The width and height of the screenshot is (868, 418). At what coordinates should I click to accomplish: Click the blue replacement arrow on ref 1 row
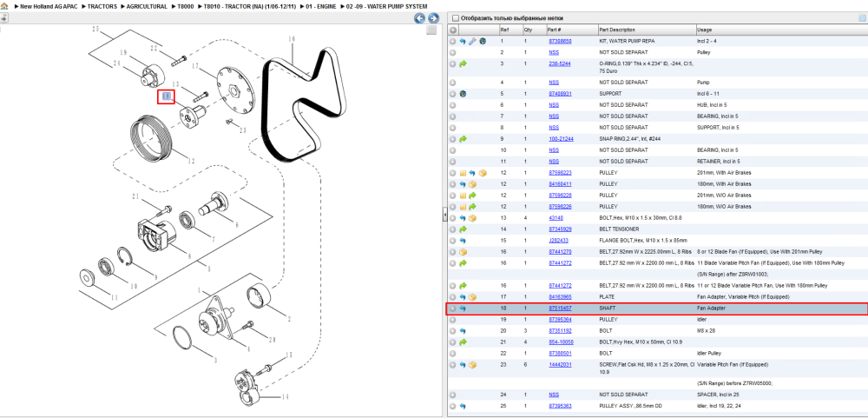point(463,41)
